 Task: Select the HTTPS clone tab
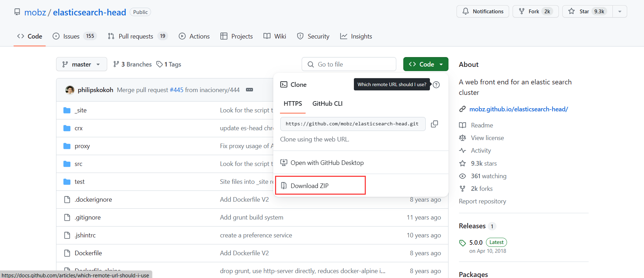tap(293, 104)
